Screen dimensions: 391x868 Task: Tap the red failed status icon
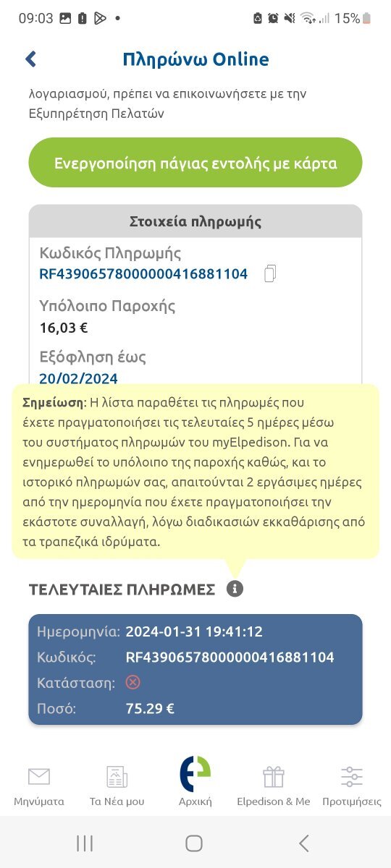133,682
